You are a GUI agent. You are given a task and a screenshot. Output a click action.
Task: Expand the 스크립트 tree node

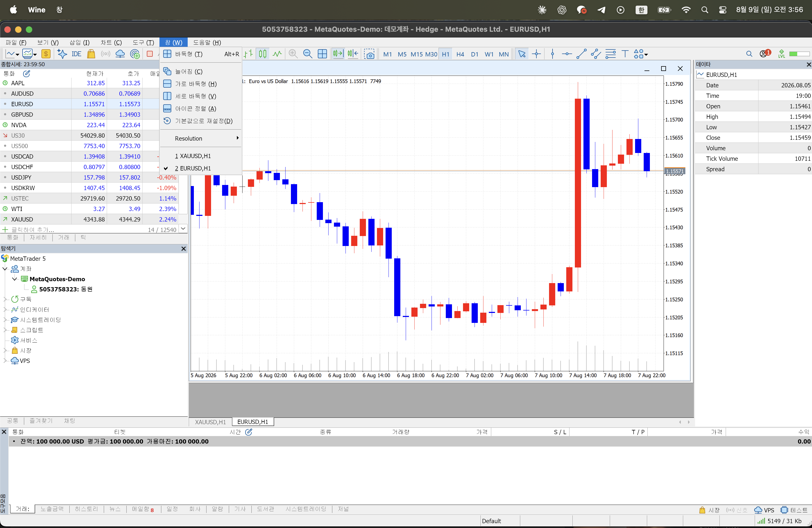point(5,330)
